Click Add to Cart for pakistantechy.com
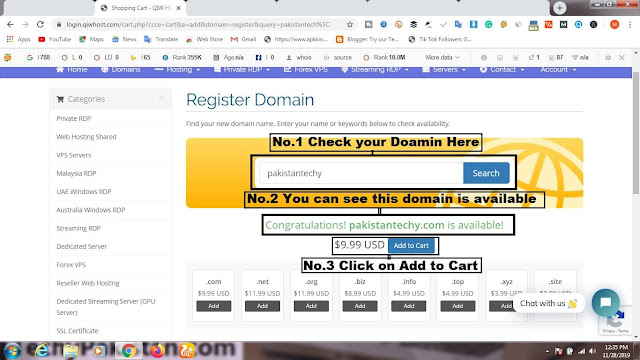The height and width of the screenshot is (360, 640). (x=411, y=246)
